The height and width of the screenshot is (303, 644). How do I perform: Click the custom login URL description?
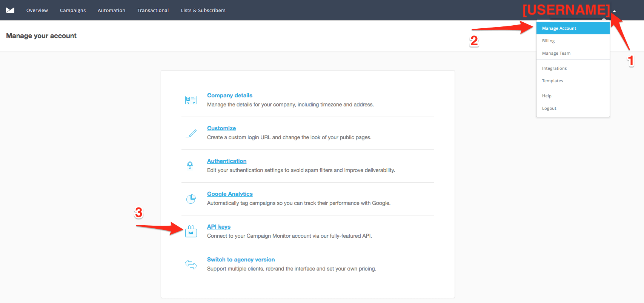click(x=289, y=137)
